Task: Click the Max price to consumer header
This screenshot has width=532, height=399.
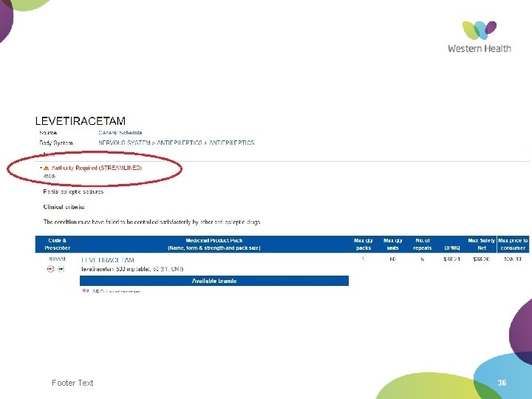Action: pyautogui.click(x=513, y=245)
